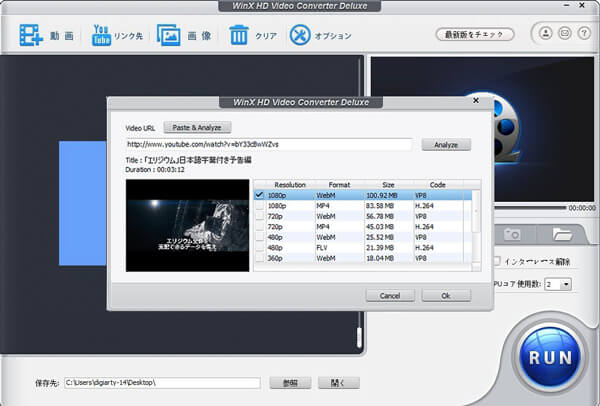Click the big RUN button
Screen dimensions: 600x406
coord(550,358)
